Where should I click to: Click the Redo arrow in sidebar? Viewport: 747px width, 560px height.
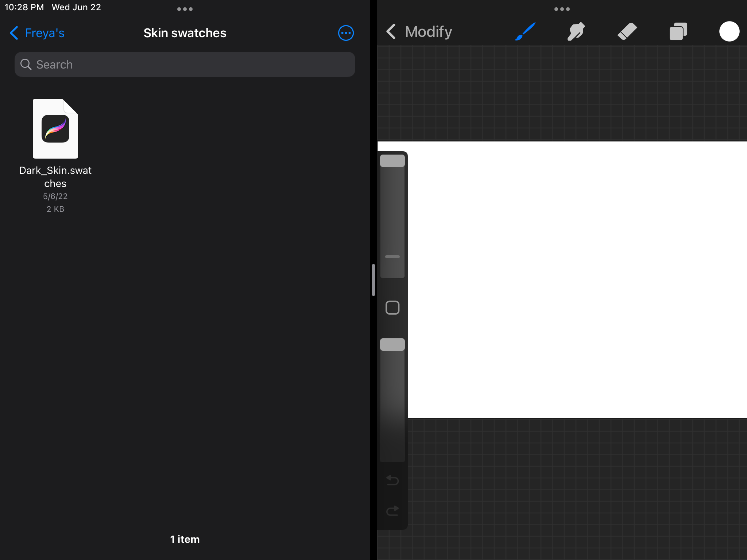tap(392, 511)
